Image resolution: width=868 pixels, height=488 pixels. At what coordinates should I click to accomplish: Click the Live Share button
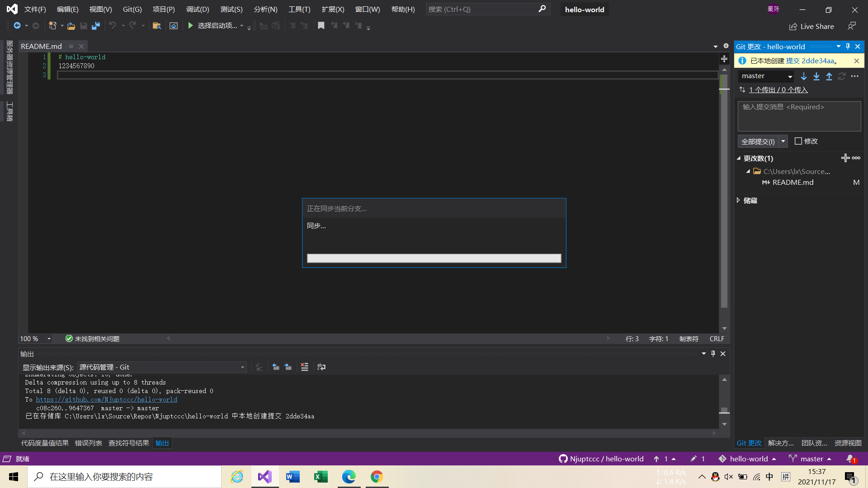click(x=811, y=27)
